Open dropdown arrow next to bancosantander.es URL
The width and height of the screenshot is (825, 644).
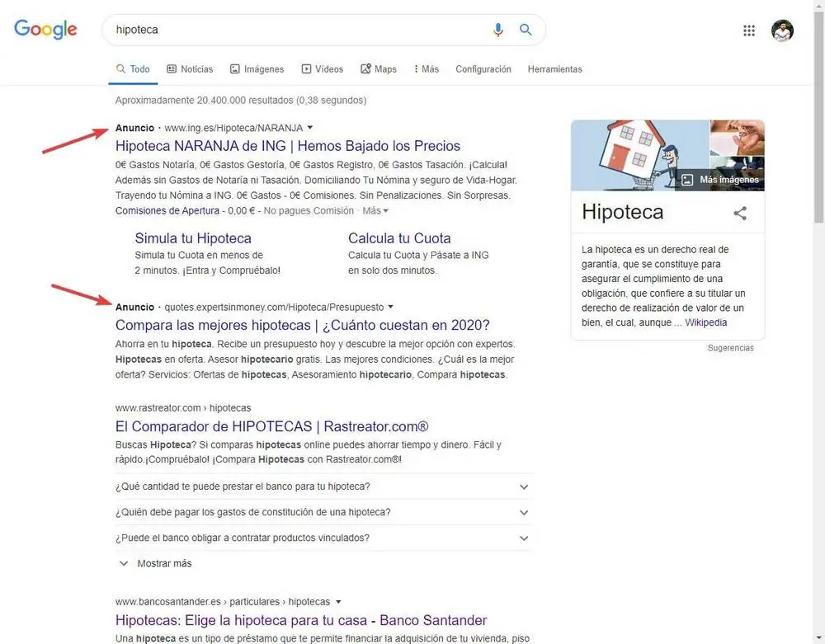(338, 602)
